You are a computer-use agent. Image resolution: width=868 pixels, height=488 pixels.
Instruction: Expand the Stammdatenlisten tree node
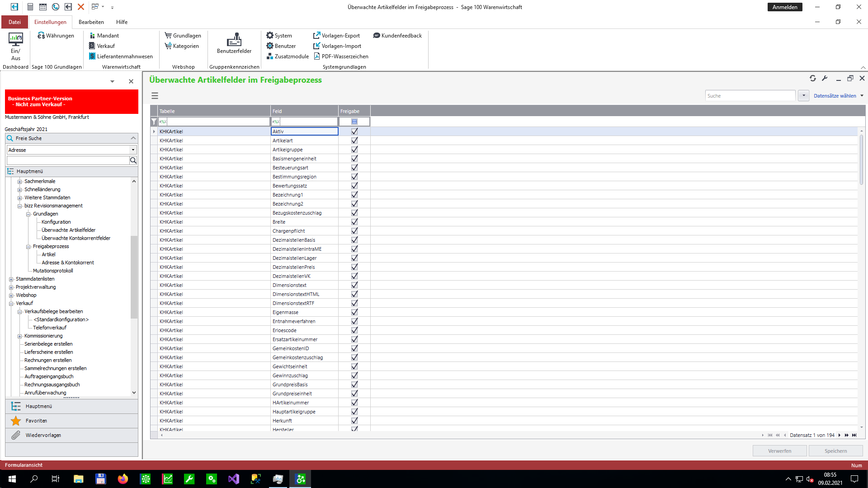coord(11,279)
